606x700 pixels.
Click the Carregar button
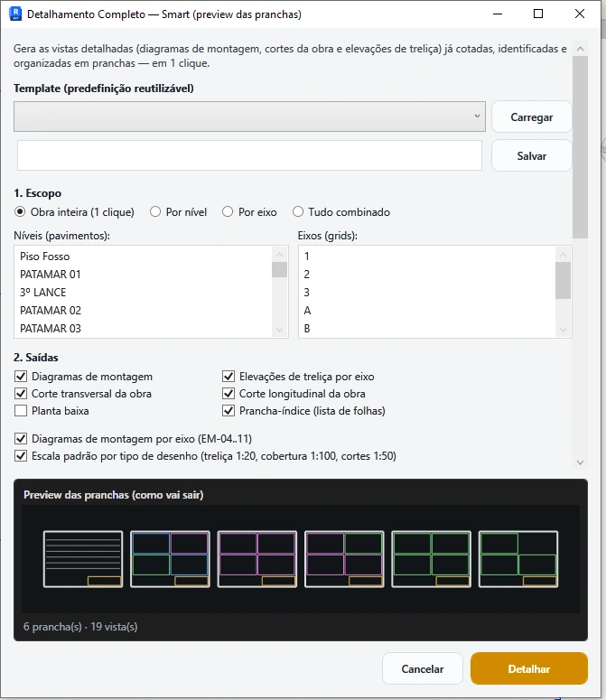pyautogui.click(x=531, y=117)
